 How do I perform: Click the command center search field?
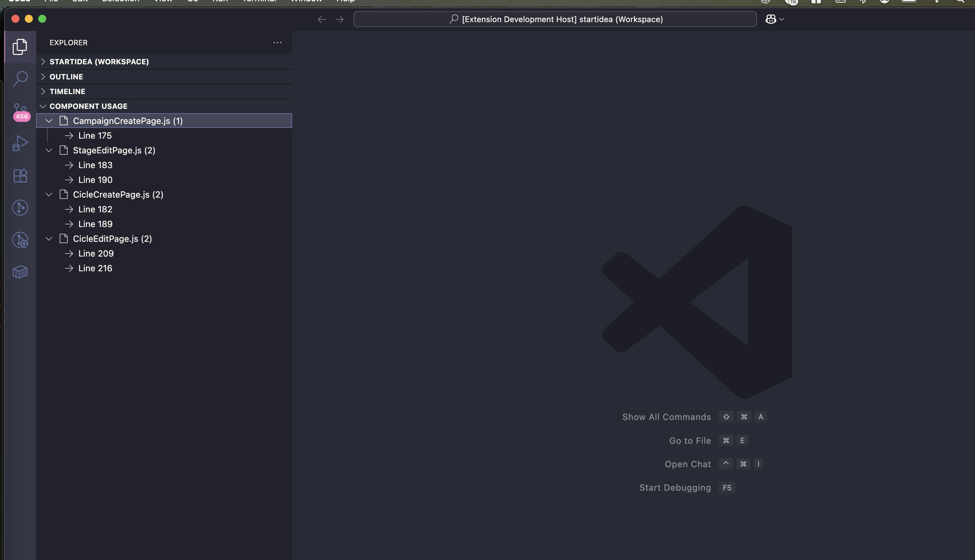[555, 19]
